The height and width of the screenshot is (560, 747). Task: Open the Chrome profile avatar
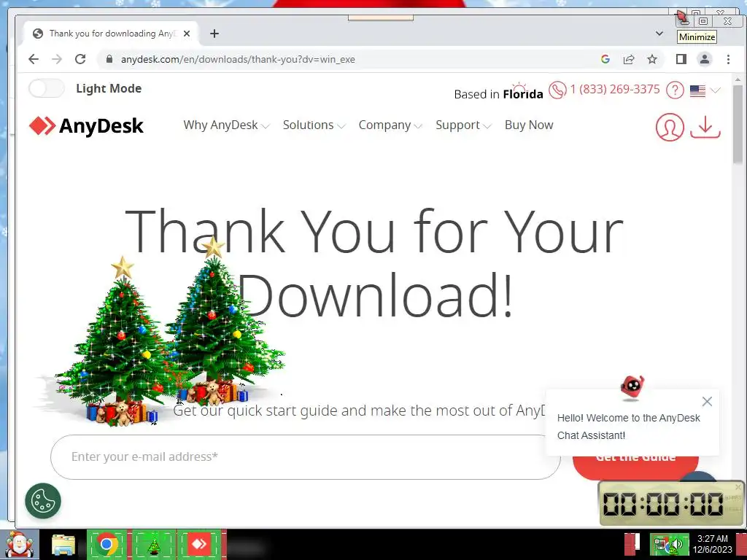pyautogui.click(x=705, y=59)
